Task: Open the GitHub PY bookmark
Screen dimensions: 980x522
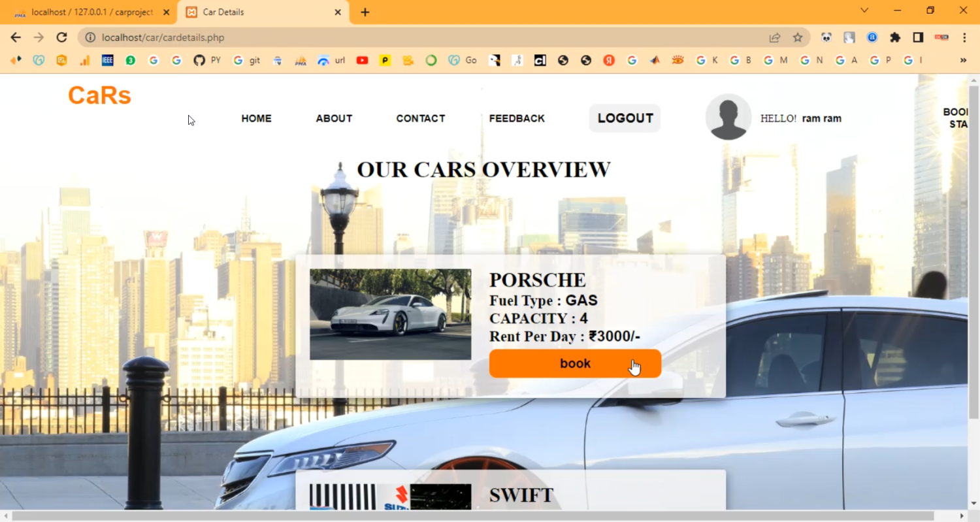Action: click(206, 60)
